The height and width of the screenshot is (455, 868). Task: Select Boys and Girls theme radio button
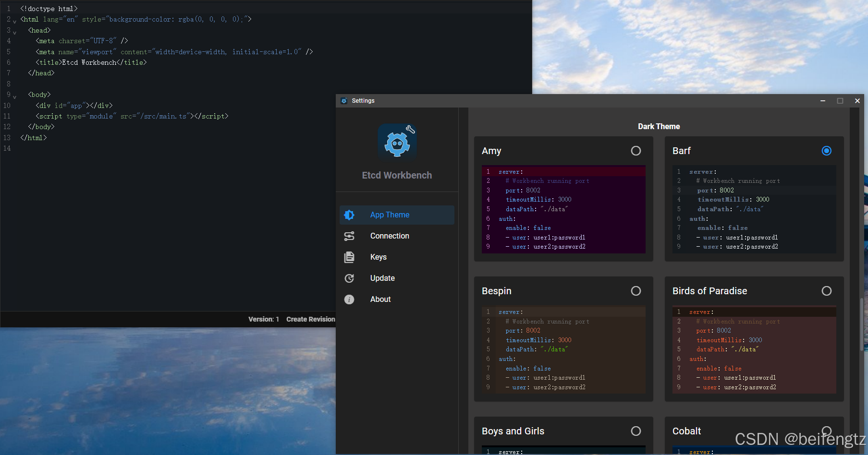[x=636, y=431]
